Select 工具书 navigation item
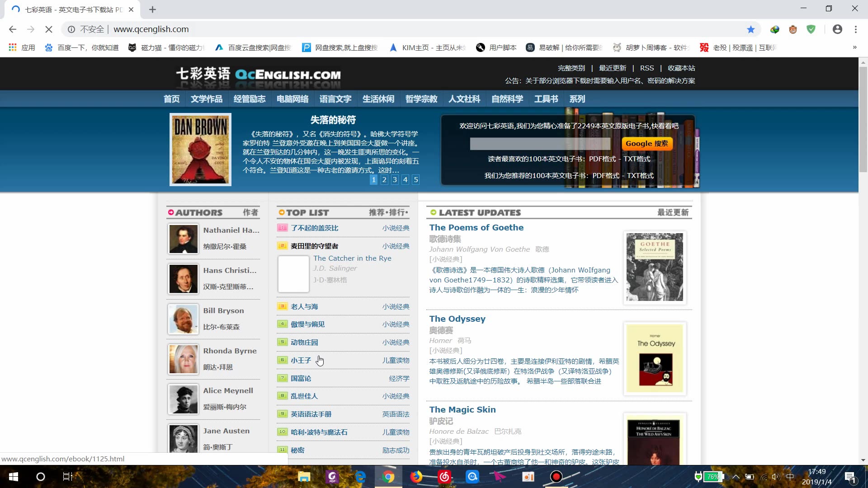Viewport: 868px width, 488px height. click(546, 99)
